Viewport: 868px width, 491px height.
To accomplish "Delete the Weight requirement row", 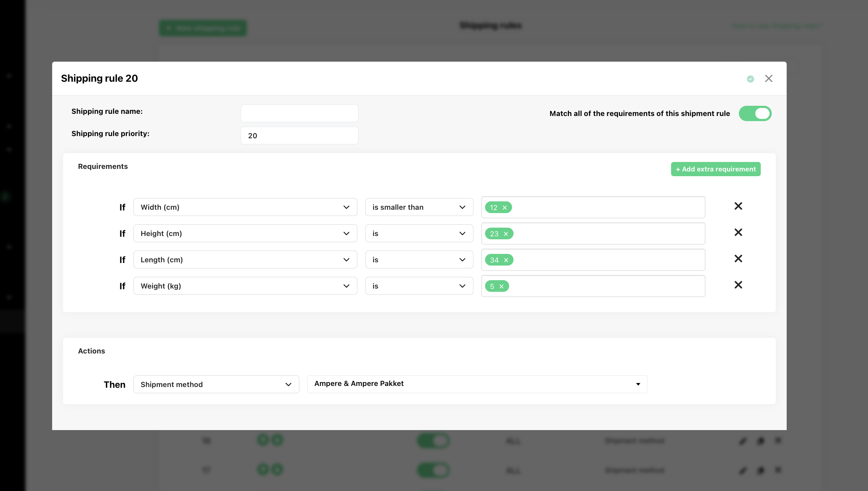I will click(738, 285).
